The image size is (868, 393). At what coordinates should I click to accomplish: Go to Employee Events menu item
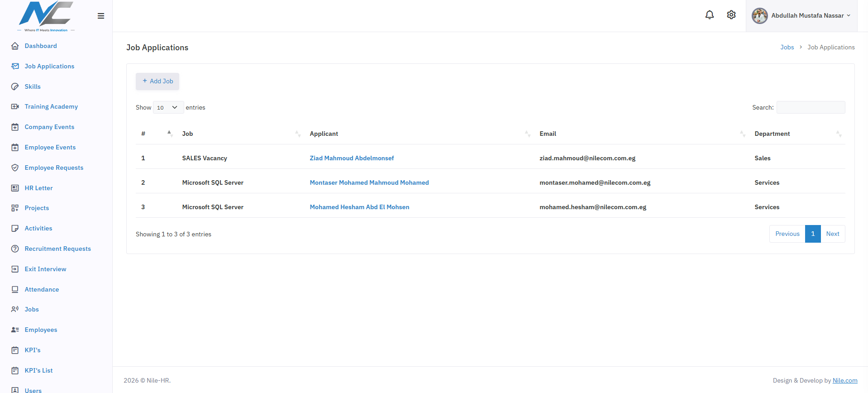[x=50, y=147]
